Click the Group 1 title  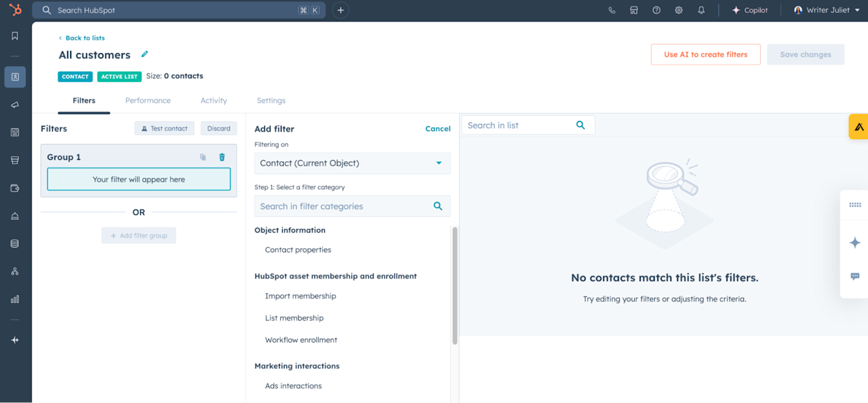(x=64, y=157)
